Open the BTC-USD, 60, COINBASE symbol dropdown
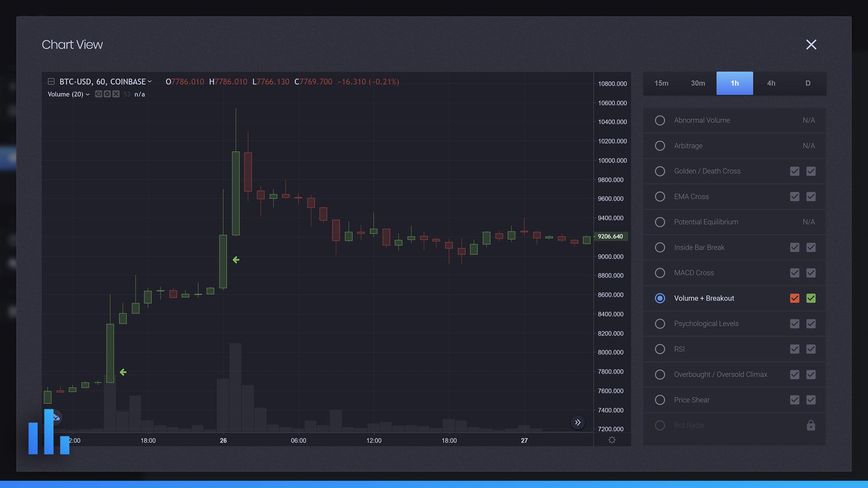This screenshot has height=488, width=868. [x=105, y=82]
